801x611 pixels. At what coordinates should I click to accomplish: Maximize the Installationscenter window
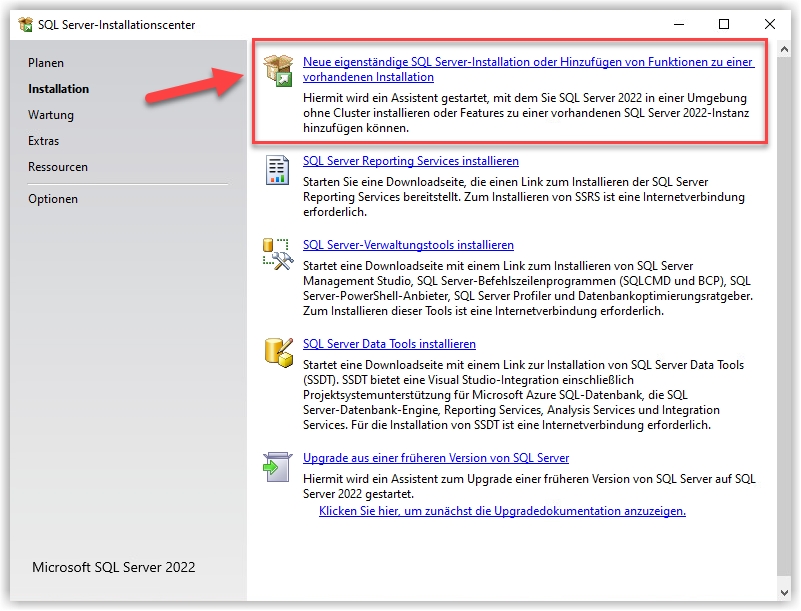pyautogui.click(x=724, y=24)
